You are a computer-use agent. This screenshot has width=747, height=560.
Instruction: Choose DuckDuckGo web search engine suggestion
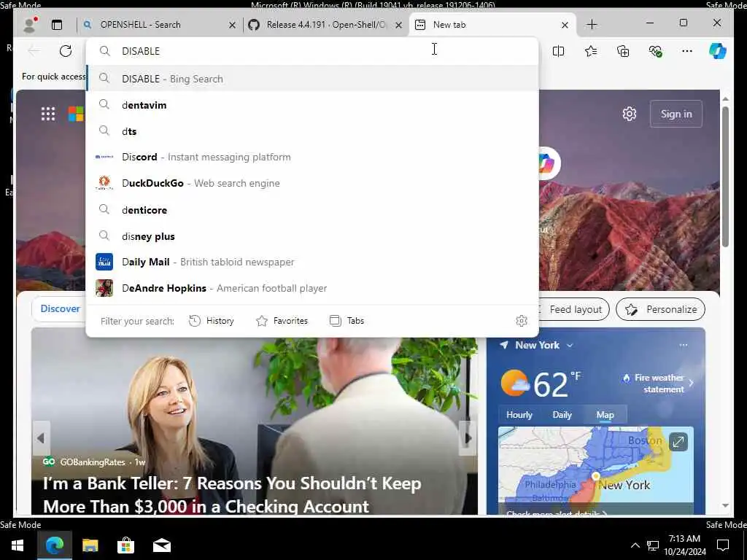(x=312, y=183)
